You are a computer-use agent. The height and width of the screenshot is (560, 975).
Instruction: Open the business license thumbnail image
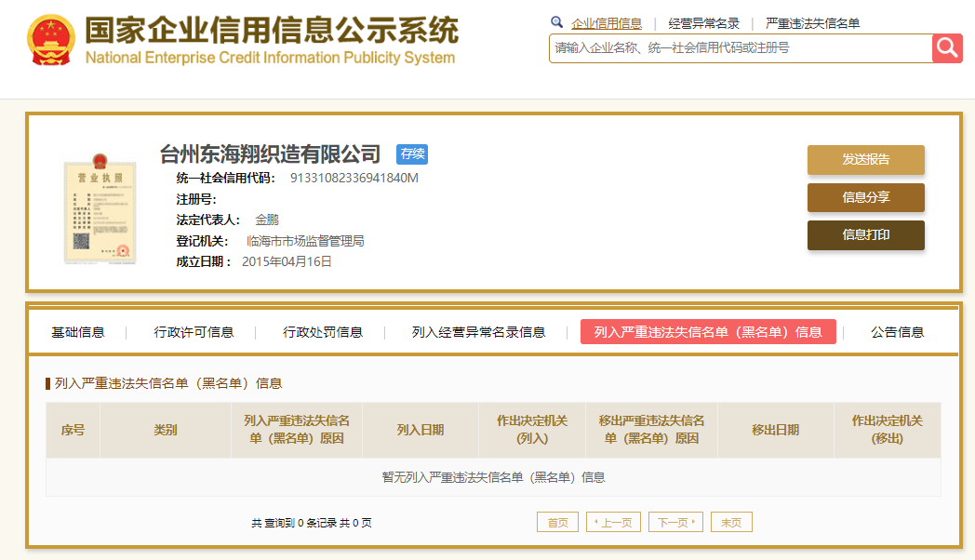tap(100, 208)
